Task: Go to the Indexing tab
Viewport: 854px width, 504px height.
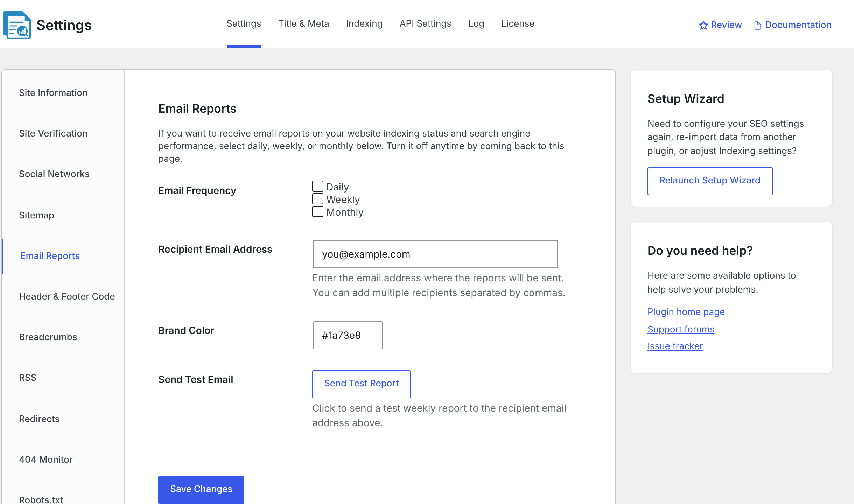Action: pos(364,24)
